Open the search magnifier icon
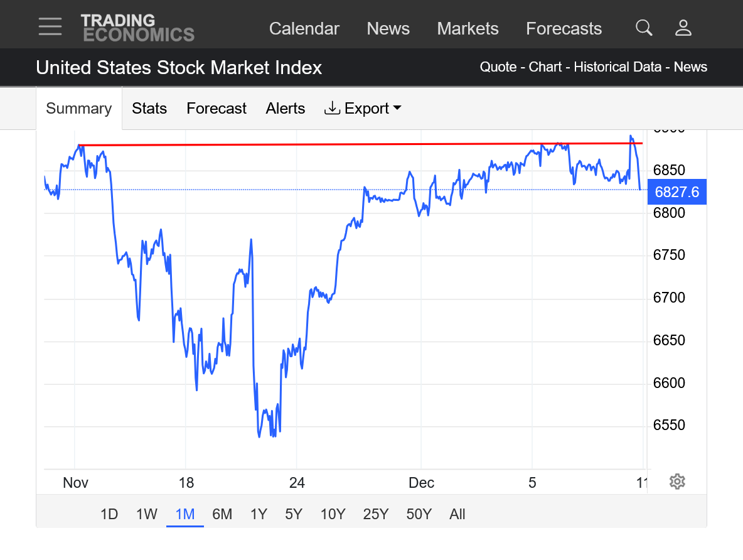 tap(644, 28)
